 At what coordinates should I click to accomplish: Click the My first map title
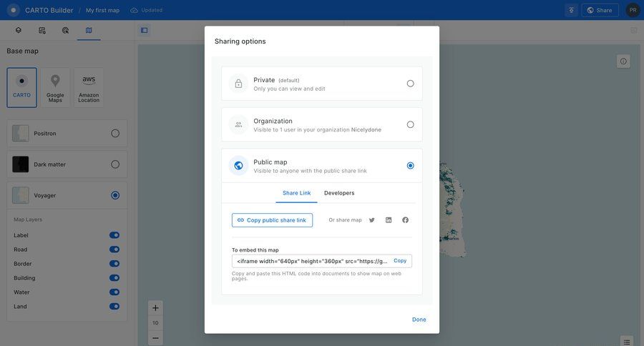click(x=102, y=10)
